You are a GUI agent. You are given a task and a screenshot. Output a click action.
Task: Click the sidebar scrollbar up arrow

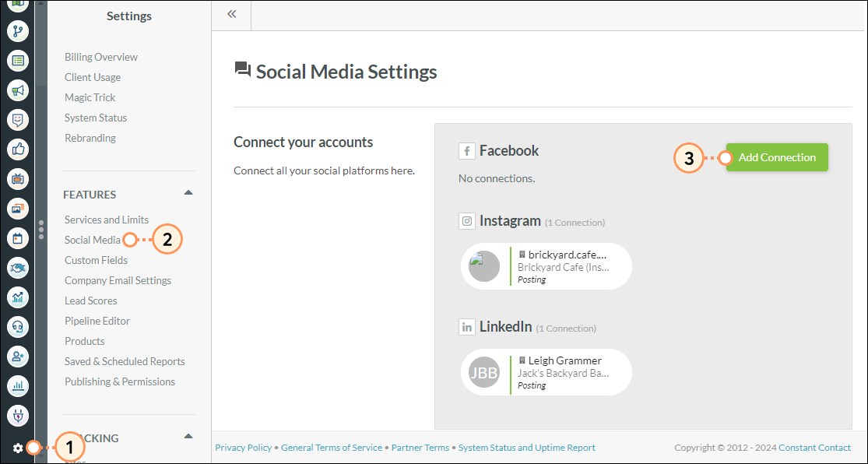41,3
